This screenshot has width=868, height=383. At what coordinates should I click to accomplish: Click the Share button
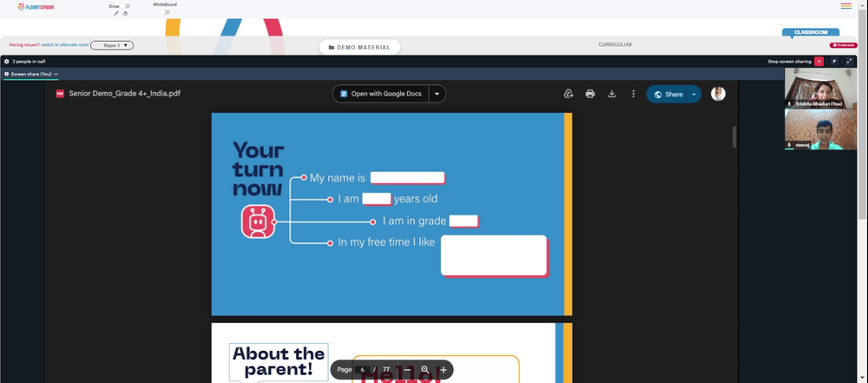tap(667, 94)
